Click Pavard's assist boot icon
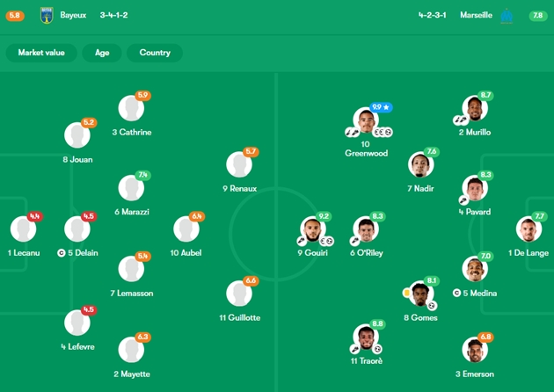The height and width of the screenshot is (392, 554). pos(463,200)
